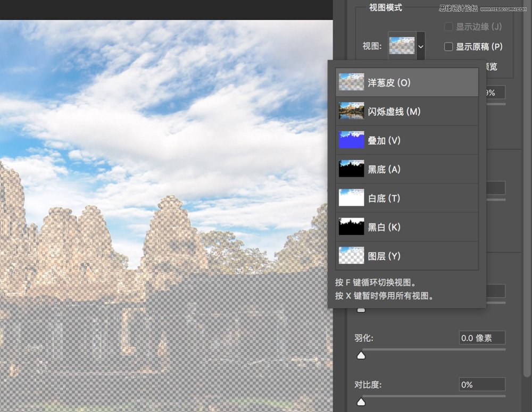Choose 黑白 (K) from the view list
Screen dimensions: 532x412
coord(383,226)
